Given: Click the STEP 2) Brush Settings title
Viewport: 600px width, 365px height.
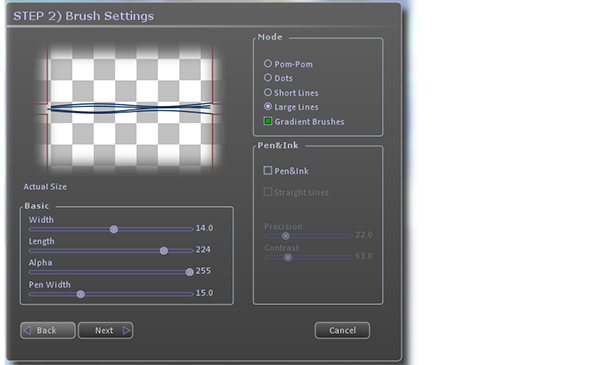Looking at the screenshot, I should 83,16.
